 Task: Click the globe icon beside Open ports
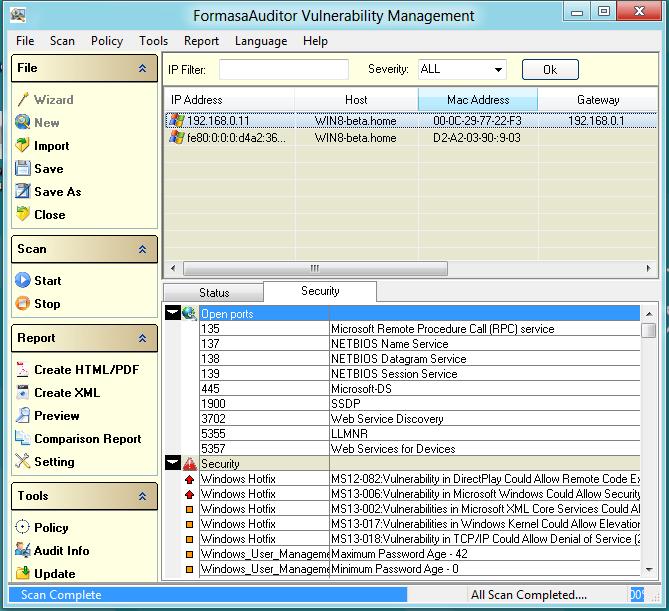pos(189,314)
